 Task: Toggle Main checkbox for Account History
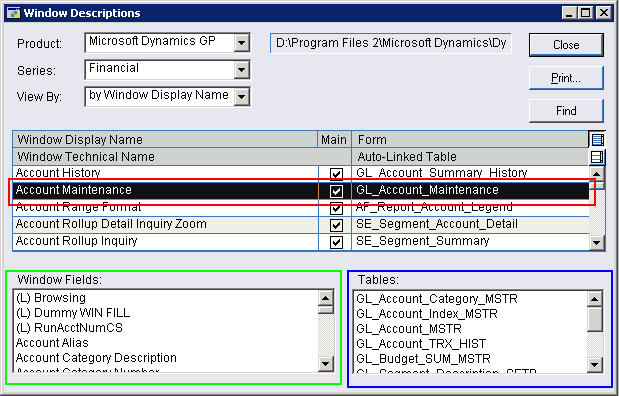[336, 174]
